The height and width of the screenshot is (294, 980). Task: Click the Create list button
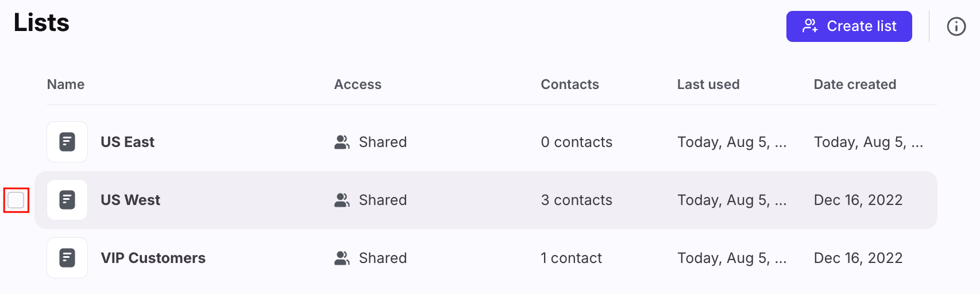click(x=849, y=26)
